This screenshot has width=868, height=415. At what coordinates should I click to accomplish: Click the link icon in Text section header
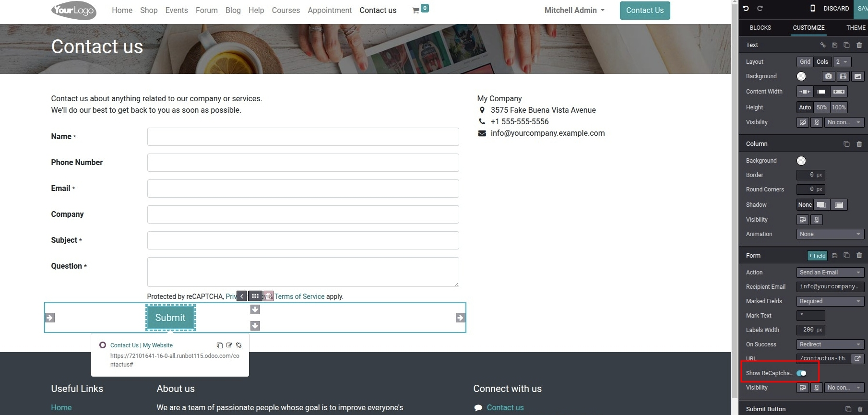click(x=823, y=45)
